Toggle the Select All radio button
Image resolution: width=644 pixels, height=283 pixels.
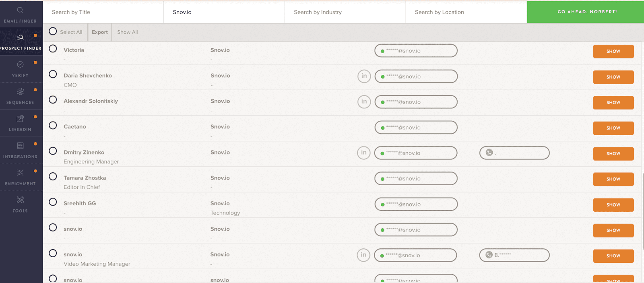[x=53, y=31]
